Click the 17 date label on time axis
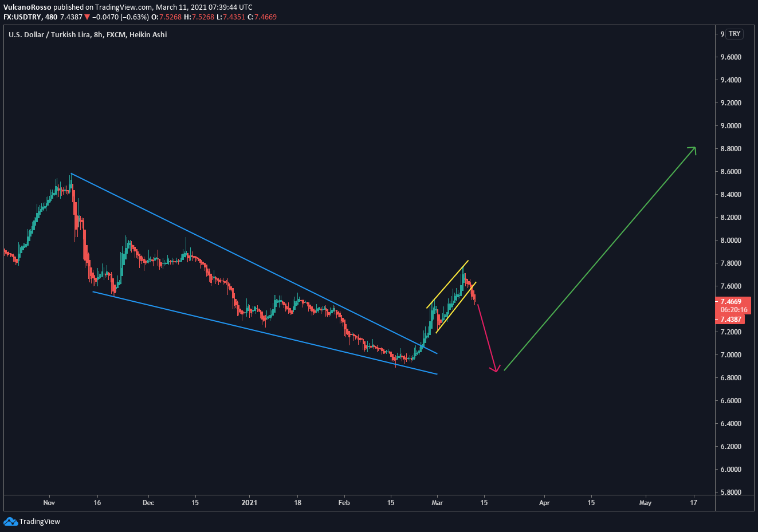The width and height of the screenshot is (758, 532). (x=694, y=503)
